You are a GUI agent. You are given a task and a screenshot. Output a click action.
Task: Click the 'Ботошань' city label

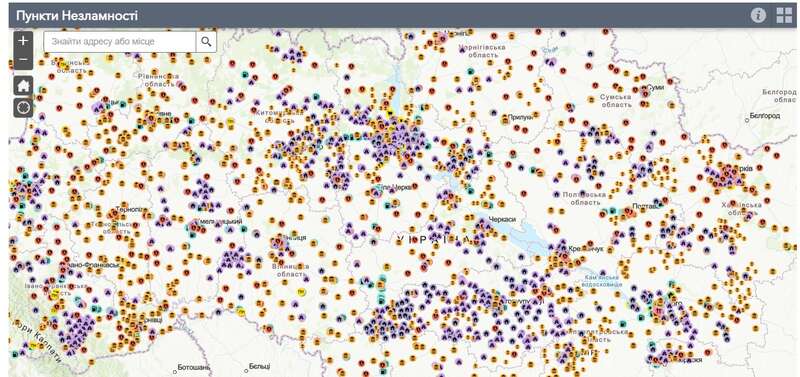[194, 367]
